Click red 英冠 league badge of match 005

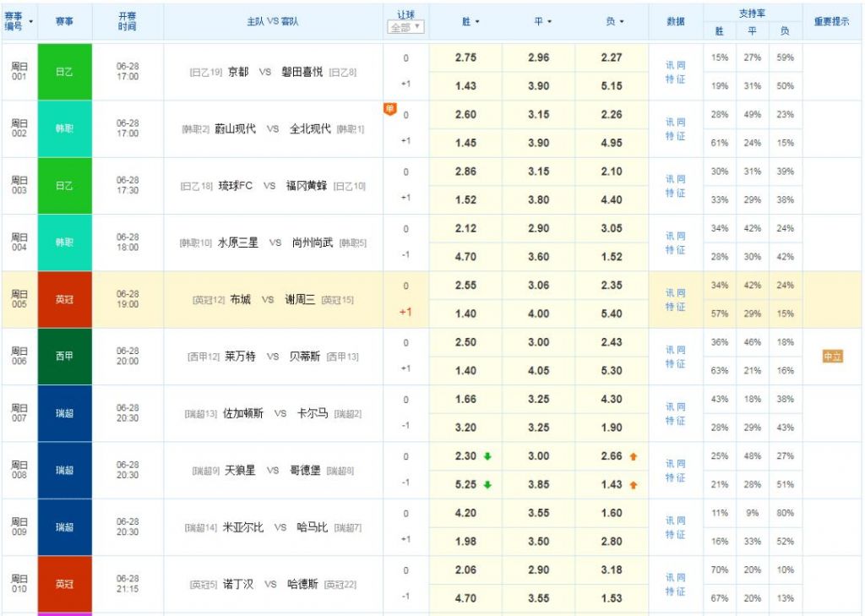[64, 300]
